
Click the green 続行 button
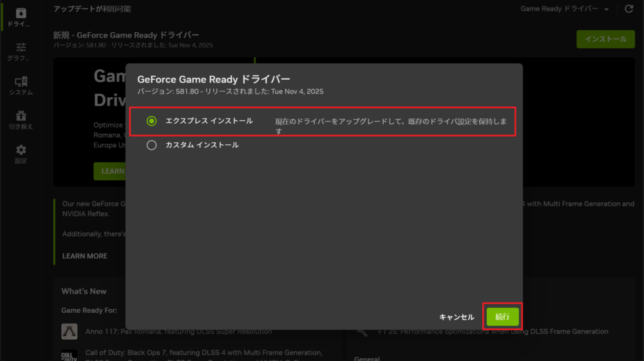502,317
